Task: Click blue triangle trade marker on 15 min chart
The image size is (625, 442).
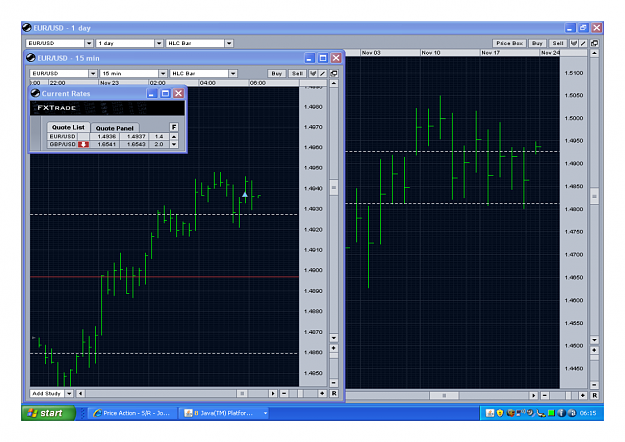Action: pyautogui.click(x=245, y=194)
